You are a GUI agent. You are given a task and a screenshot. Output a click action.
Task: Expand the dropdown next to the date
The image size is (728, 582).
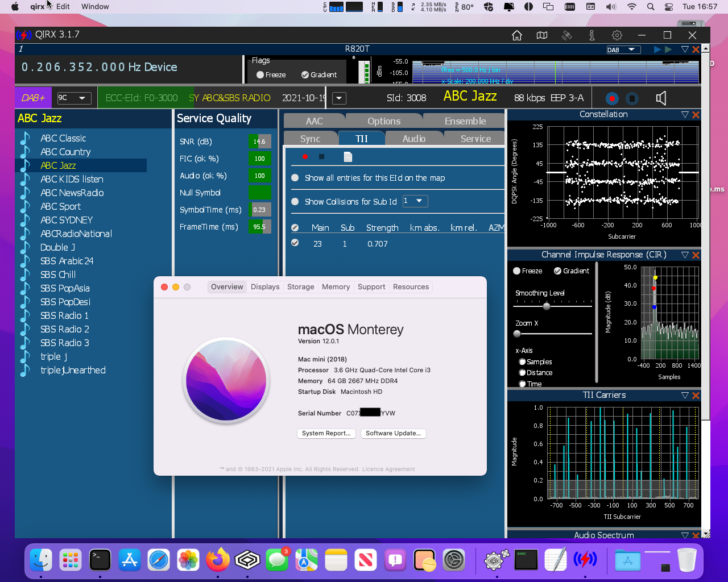[x=339, y=98]
